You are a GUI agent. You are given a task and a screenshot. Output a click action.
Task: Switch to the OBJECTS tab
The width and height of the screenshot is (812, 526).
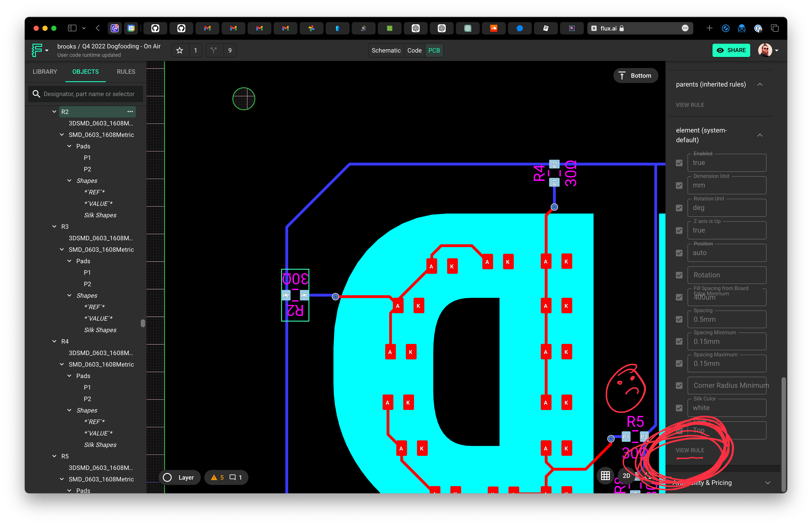85,72
